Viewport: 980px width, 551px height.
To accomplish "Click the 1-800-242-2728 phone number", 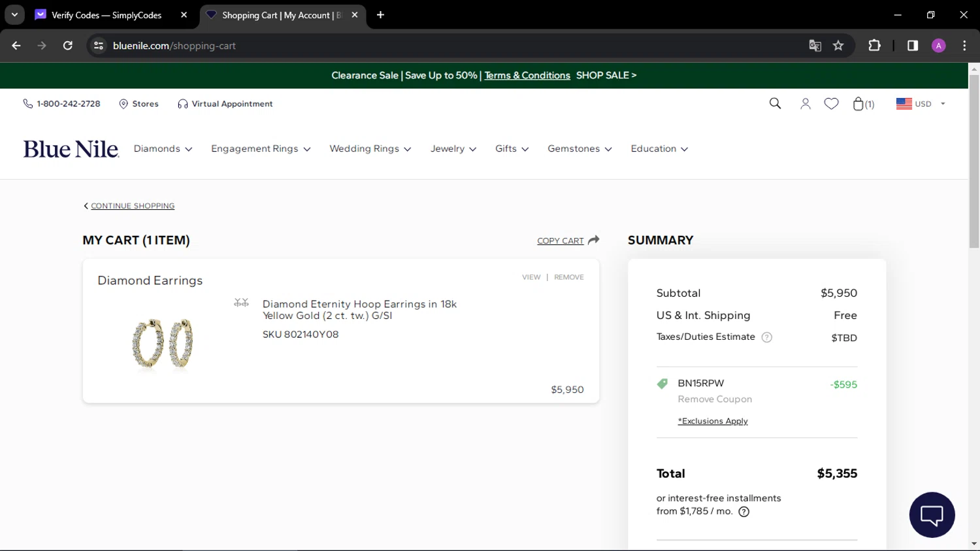I will click(69, 104).
